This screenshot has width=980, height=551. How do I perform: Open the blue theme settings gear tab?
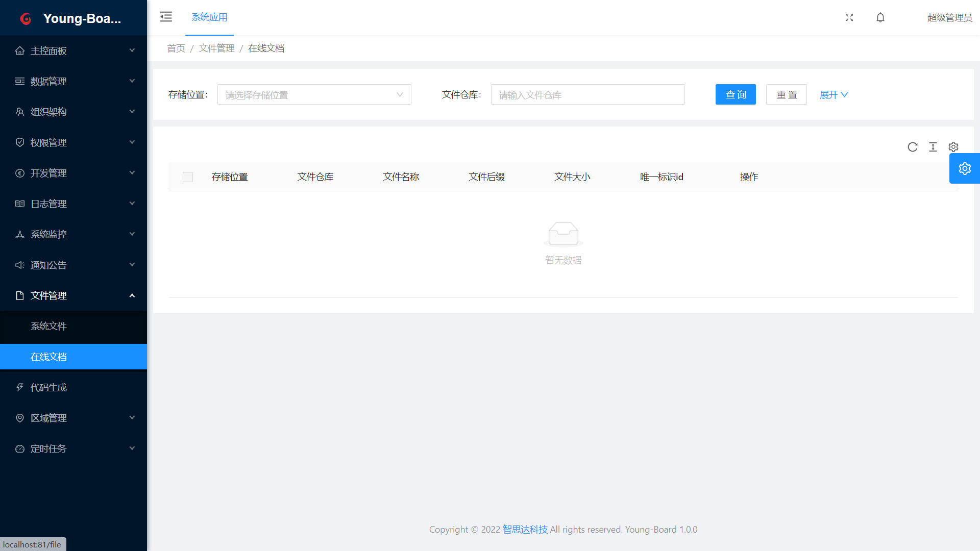(x=965, y=168)
